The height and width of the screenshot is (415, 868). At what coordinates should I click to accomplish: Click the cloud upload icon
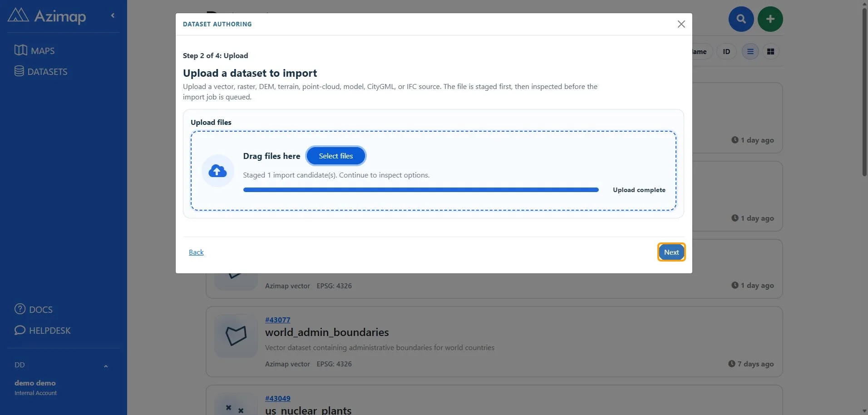coord(217,171)
